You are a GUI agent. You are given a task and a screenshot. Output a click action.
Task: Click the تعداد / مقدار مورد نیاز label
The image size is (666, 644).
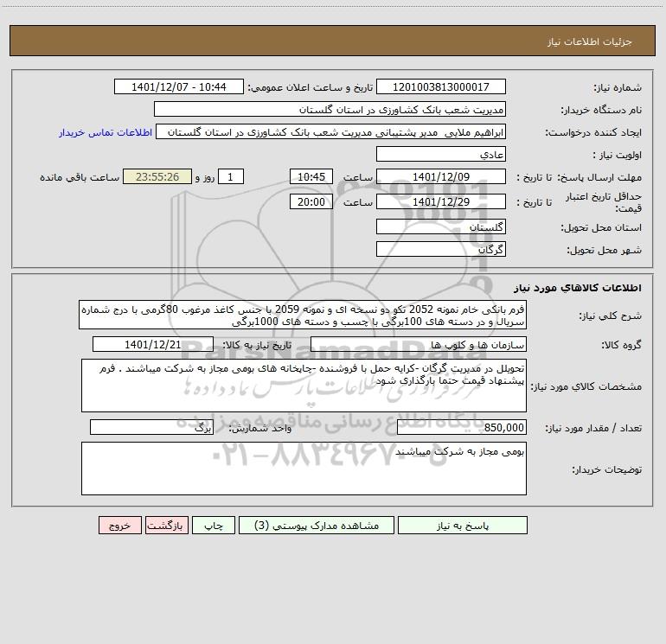coord(593,428)
